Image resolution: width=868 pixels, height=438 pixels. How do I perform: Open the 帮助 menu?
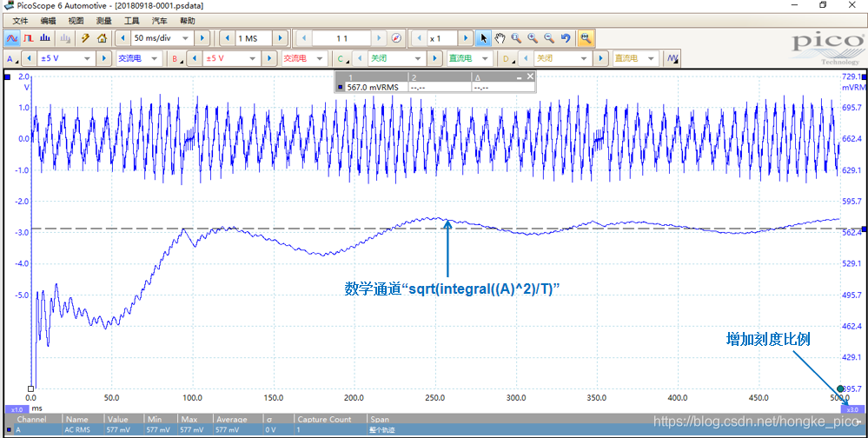tap(187, 21)
